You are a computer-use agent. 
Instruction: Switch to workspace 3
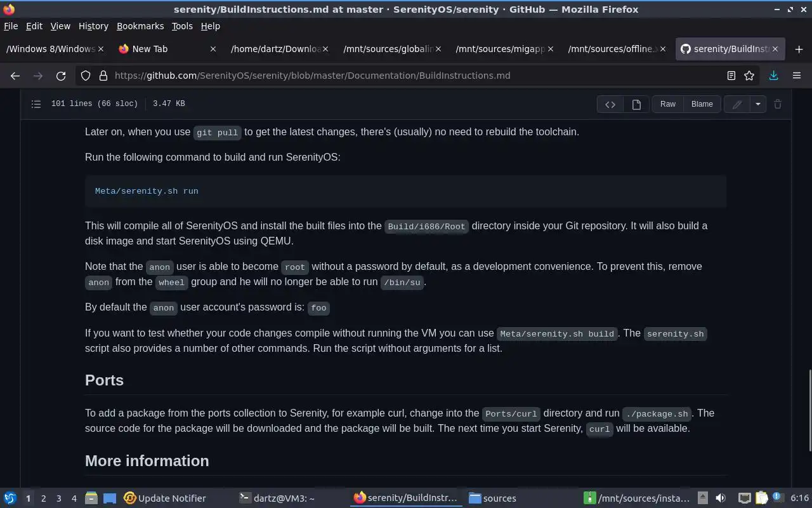58,498
